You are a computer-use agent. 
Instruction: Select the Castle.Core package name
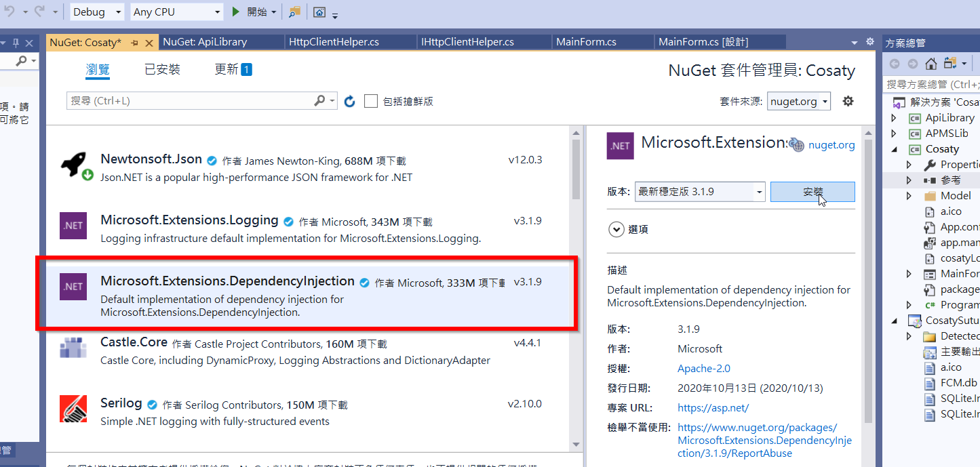(x=134, y=342)
